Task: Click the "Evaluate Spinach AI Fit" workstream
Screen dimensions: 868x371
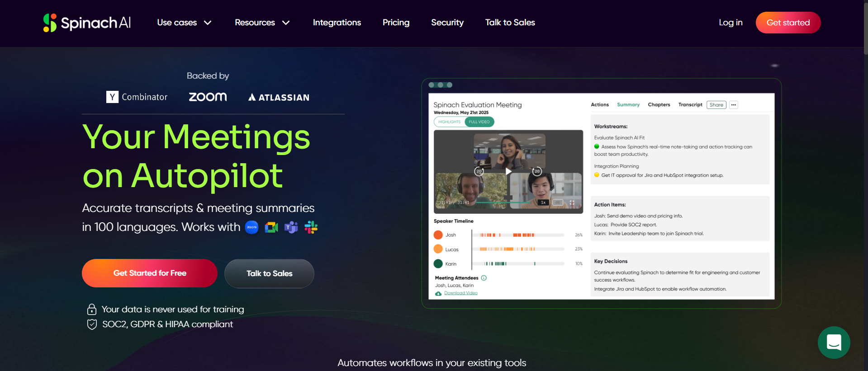Action: point(619,138)
